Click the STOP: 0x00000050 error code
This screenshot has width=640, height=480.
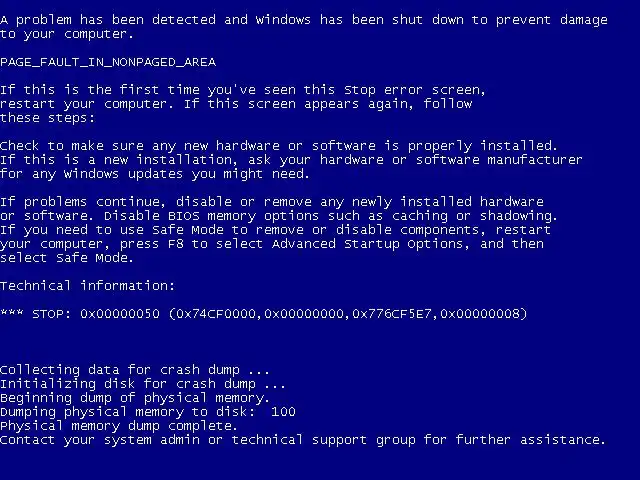96,313
